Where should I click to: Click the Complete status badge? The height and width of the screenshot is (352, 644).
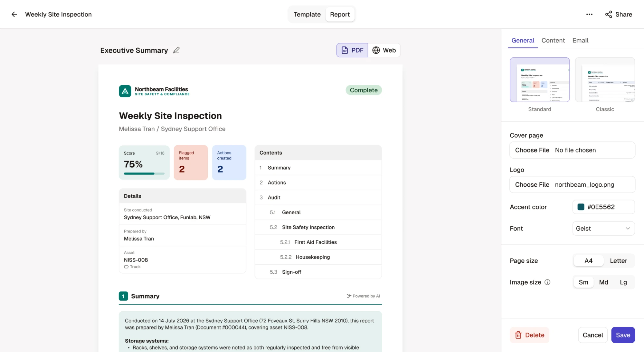click(x=364, y=90)
